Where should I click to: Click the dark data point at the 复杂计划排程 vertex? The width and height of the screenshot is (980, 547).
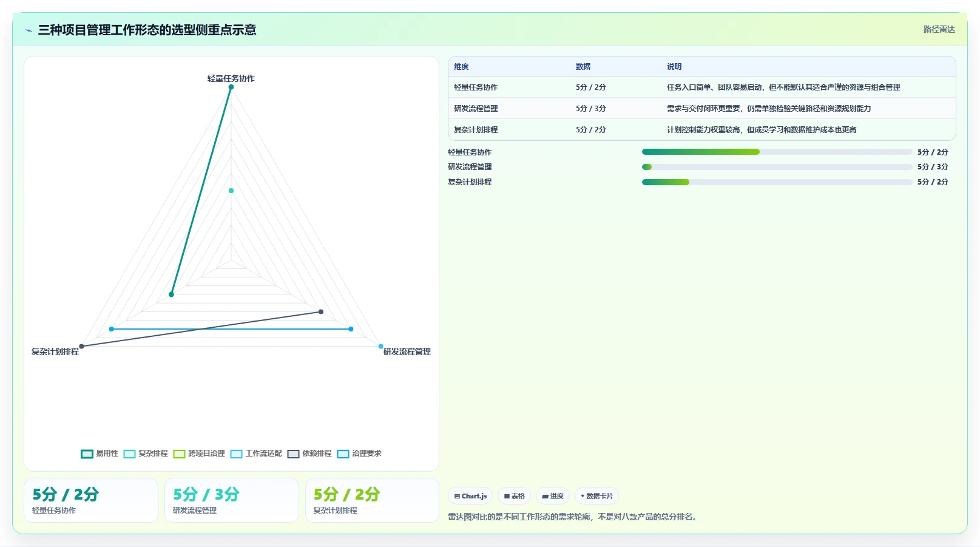82,347
